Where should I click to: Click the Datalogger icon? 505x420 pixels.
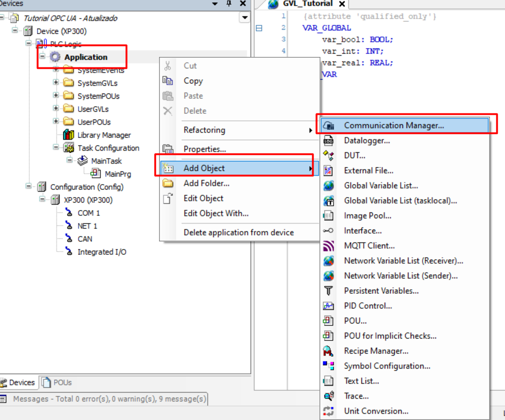pos(328,141)
